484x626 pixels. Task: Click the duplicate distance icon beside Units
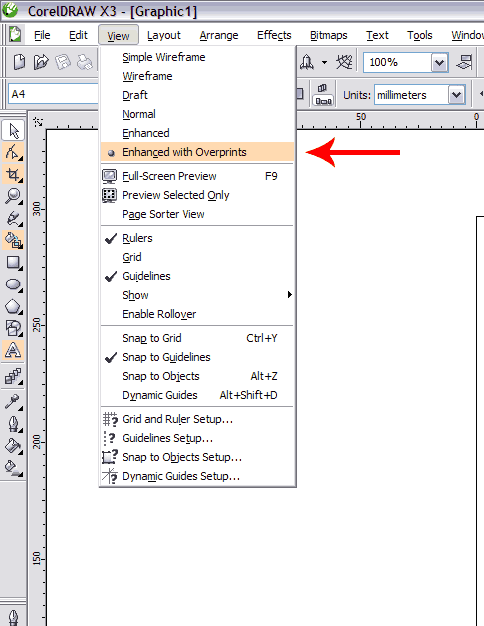(323, 95)
